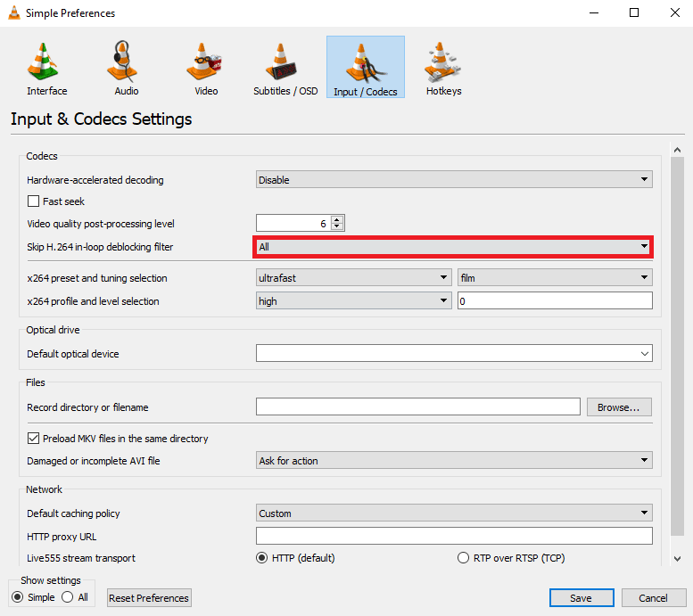Screen dimensions: 693x616
Task: Close the Simple Preferences window
Action: coord(675,12)
